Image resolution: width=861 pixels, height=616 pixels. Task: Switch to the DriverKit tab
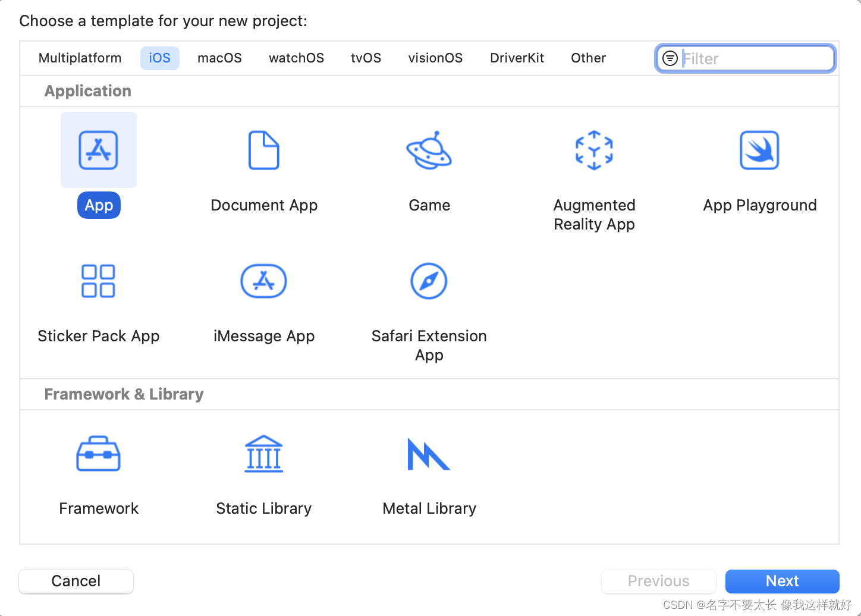point(517,58)
